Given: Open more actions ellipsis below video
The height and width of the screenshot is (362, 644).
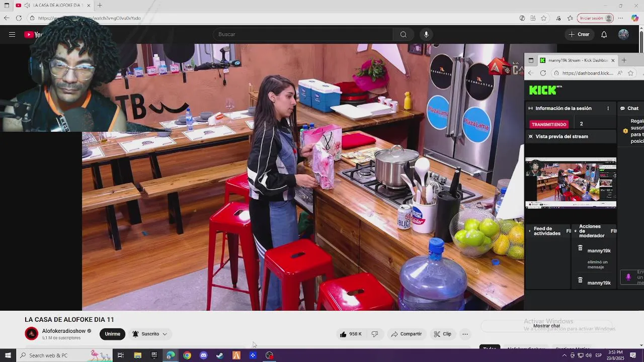Looking at the screenshot, I should [465, 334].
